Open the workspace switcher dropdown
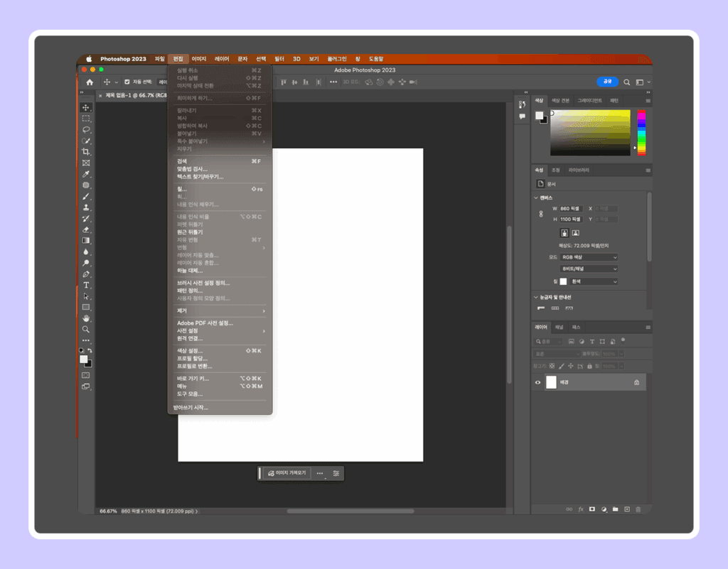 [642, 82]
